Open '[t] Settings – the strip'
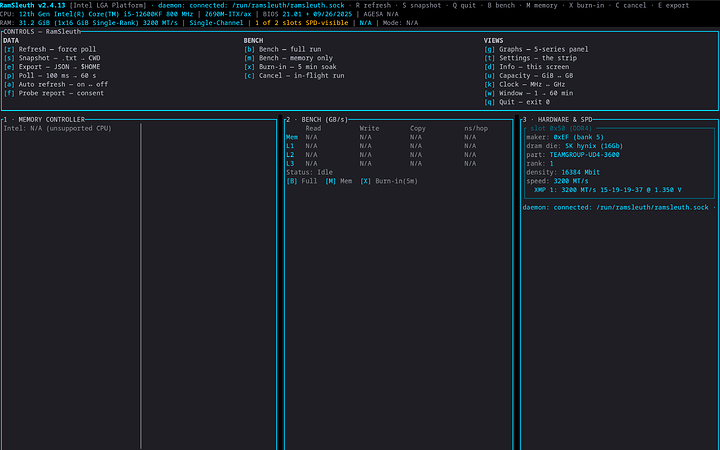This screenshot has height=450, width=720. tap(530, 58)
